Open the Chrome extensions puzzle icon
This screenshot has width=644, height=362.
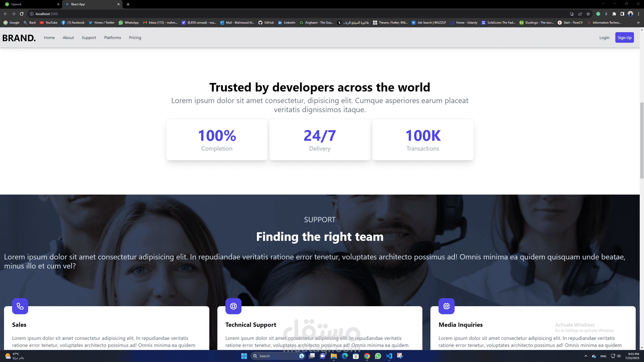point(614,14)
